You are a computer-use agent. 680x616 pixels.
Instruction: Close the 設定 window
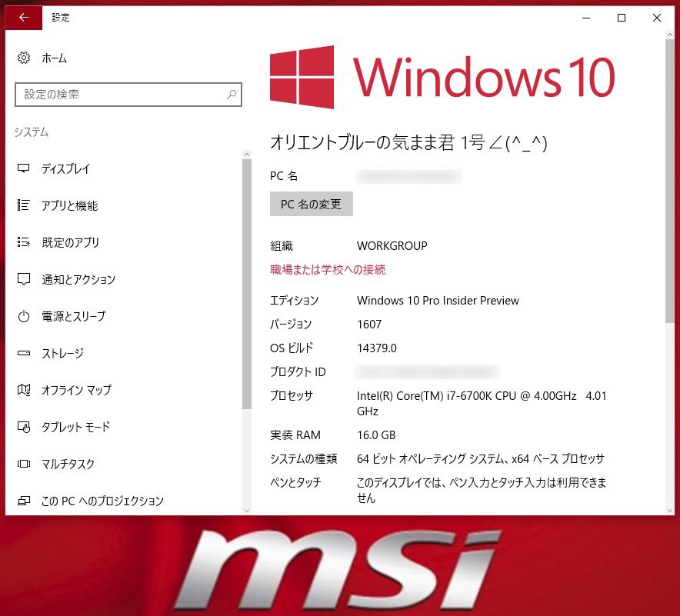(657, 18)
